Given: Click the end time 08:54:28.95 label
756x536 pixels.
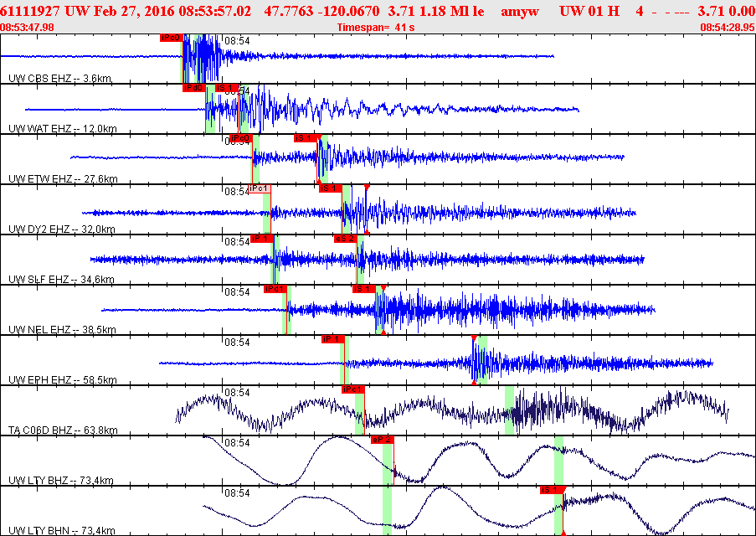Looking at the screenshot, I should pos(728,28).
